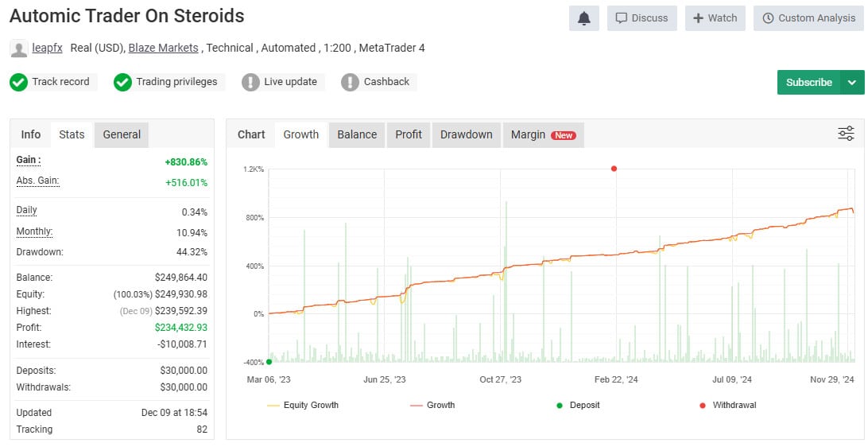Click the Updated time Dec 09 at 18:54
Viewport: 868px width, 447px height.
[x=174, y=413]
